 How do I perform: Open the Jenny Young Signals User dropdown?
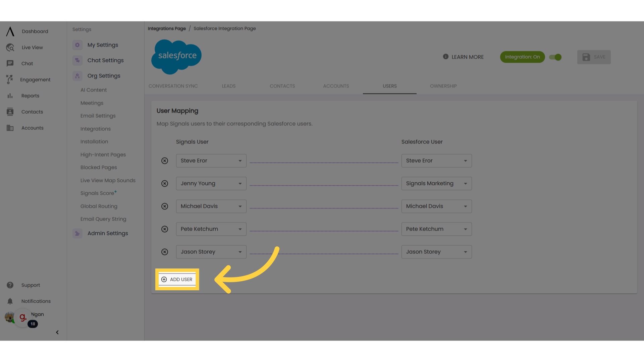[211, 184]
